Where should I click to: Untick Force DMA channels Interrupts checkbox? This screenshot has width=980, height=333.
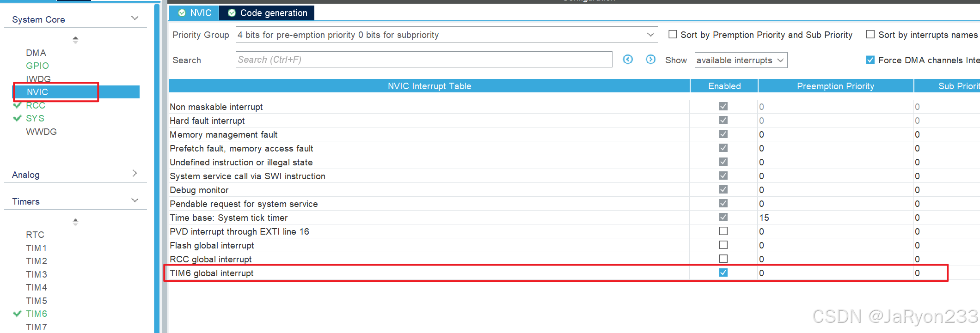pyautogui.click(x=870, y=60)
